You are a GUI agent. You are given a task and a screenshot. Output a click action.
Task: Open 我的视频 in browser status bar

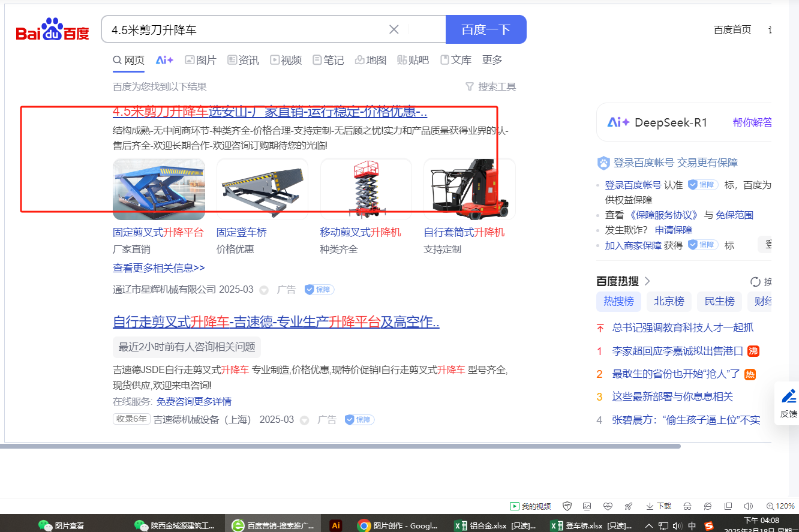(530, 506)
